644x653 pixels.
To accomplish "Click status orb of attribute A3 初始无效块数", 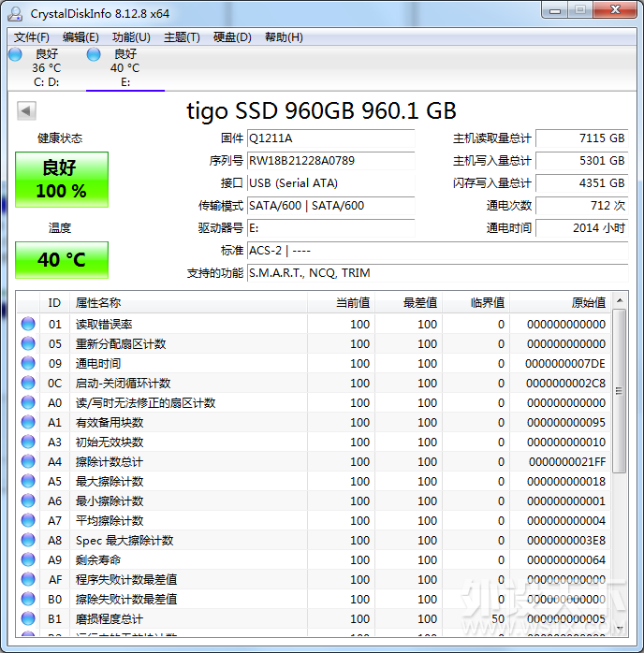I will click(x=28, y=442).
